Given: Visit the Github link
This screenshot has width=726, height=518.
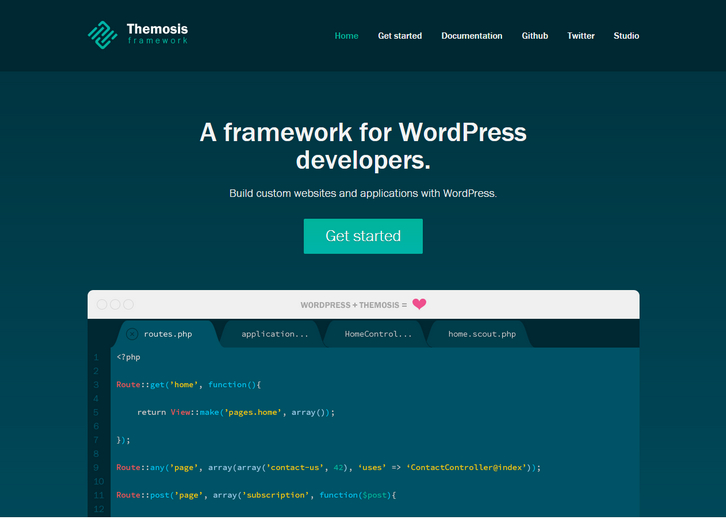Looking at the screenshot, I should click(534, 36).
